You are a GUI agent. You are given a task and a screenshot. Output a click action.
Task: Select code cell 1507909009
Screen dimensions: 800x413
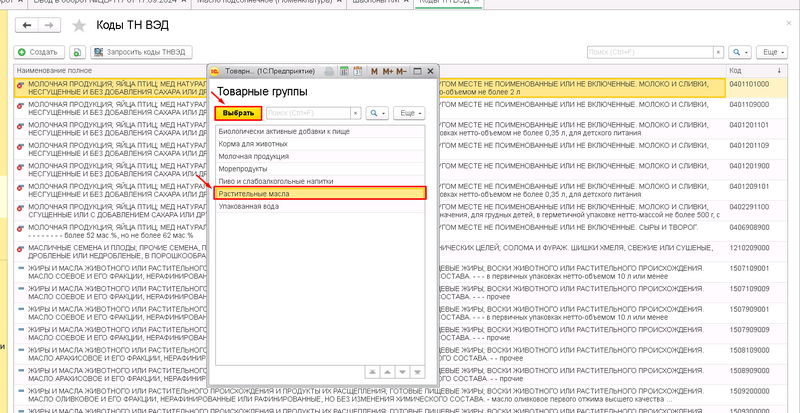point(757,333)
